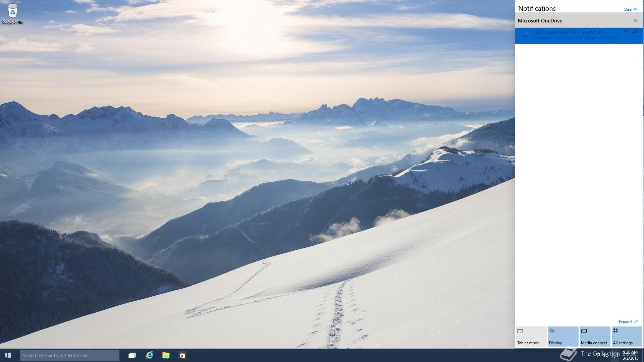644x362 pixels.
Task: Clear all notifications
Action: click(631, 9)
